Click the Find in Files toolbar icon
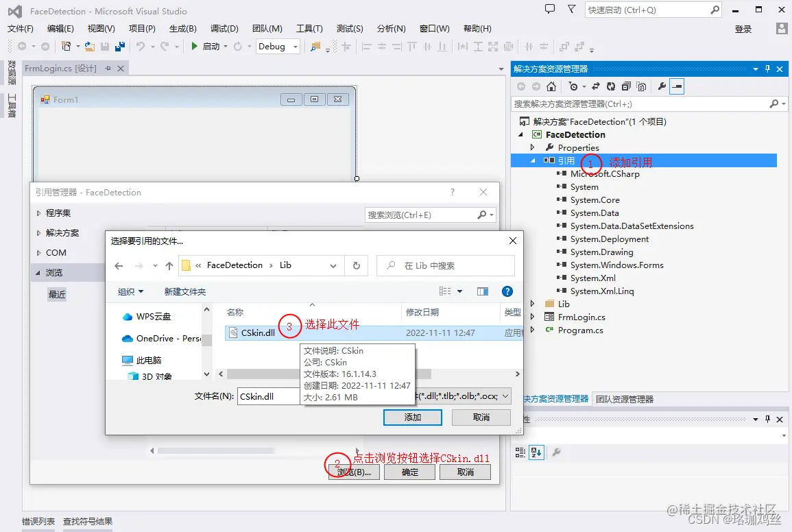The height and width of the screenshot is (532, 792). [x=315, y=47]
